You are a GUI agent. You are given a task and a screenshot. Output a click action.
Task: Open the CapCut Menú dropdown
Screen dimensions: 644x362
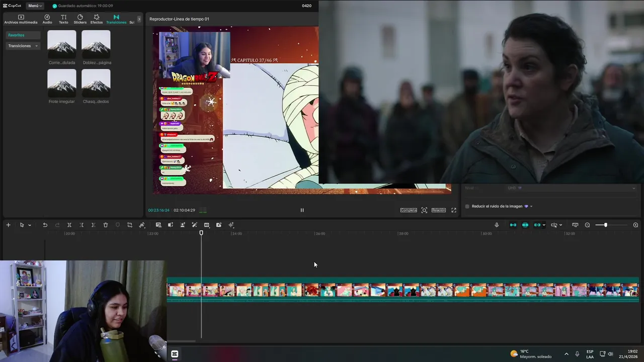pyautogui.click(x=35, y=6)
